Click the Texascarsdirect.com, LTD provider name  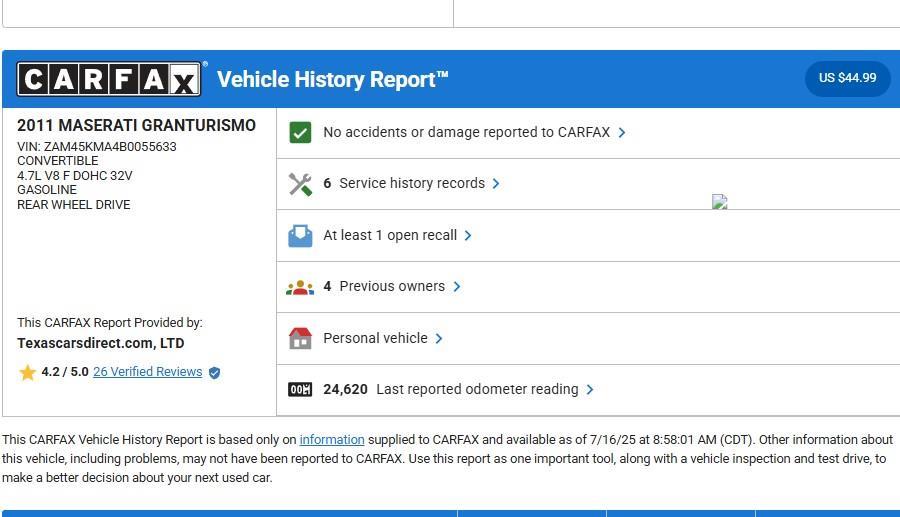pyautogui.click(x=100, y=343)
